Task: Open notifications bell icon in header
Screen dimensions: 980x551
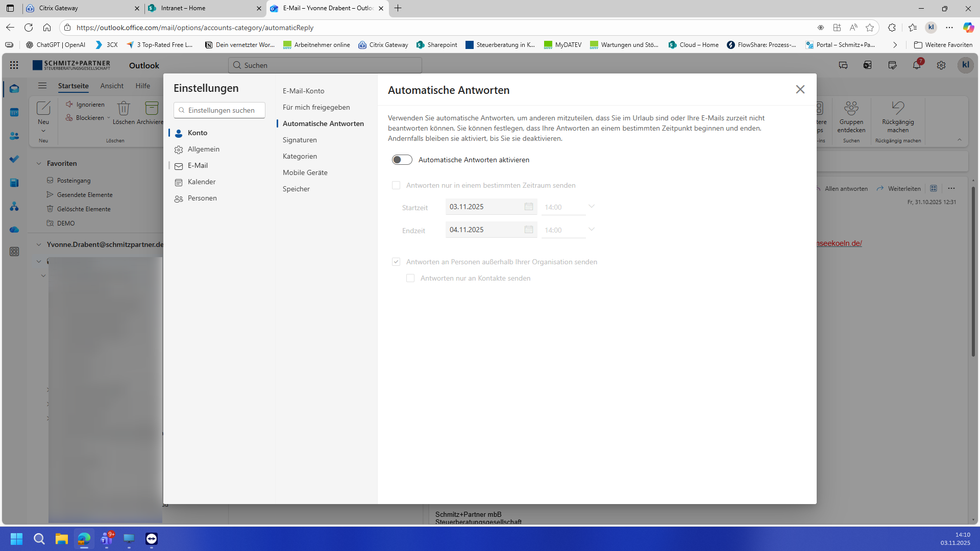Action: pyautogui.click(x=917, y=65)
